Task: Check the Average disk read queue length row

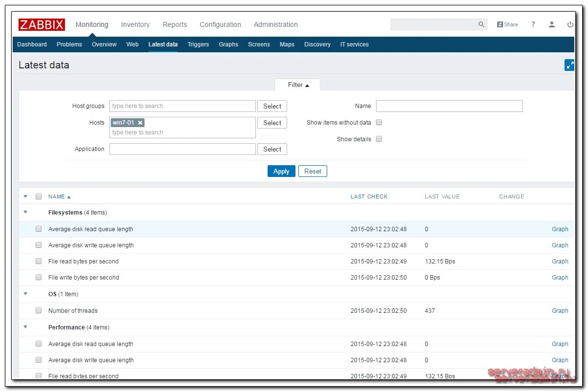Action: tap(39, 229)
